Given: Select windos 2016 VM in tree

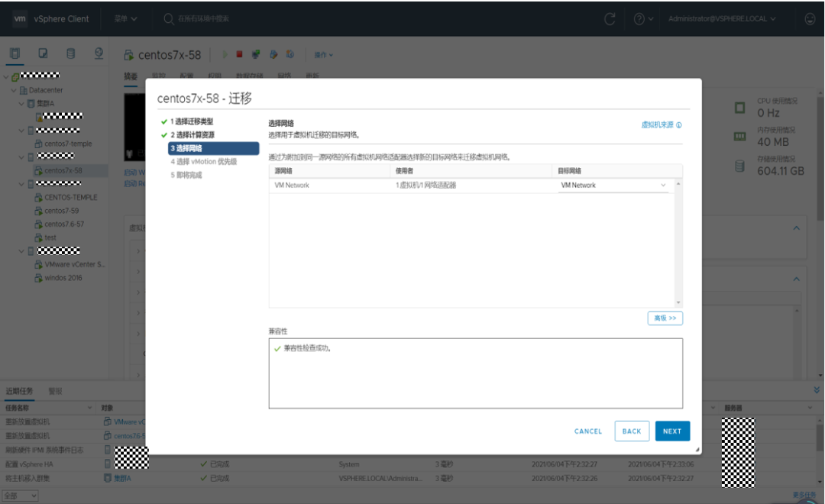Looking at the screenshot, I should [x=63, y=278].
